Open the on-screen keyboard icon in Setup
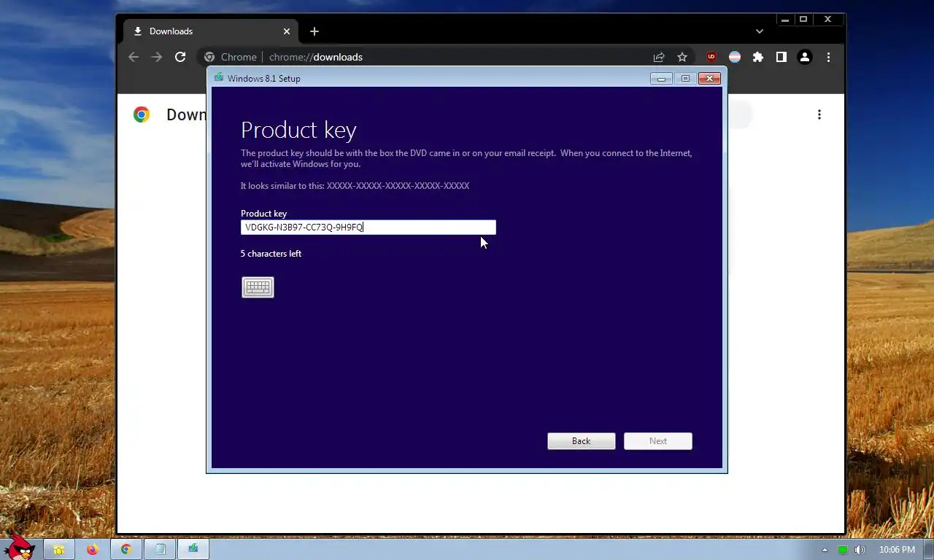 pos(258,287)
